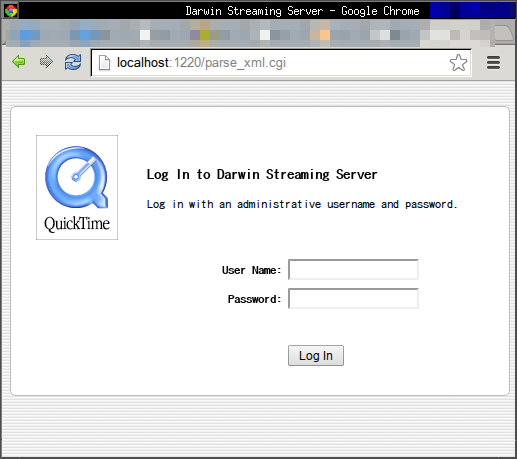Click the 'Log In to Darwin Streaming Server' heading

262,175
